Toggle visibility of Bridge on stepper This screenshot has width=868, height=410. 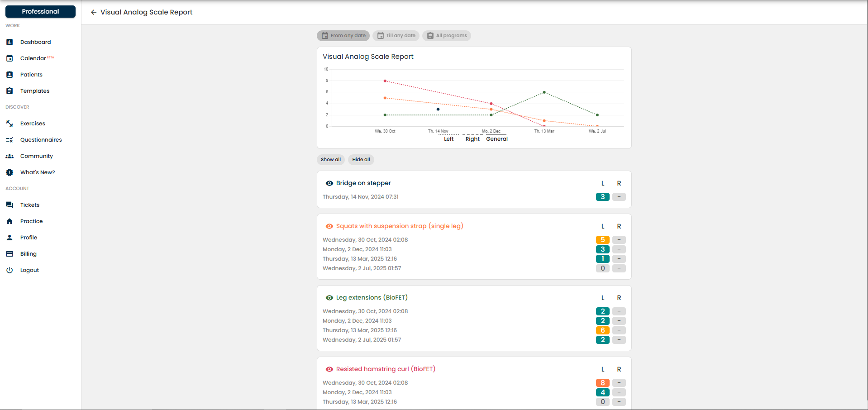(329, 183)
